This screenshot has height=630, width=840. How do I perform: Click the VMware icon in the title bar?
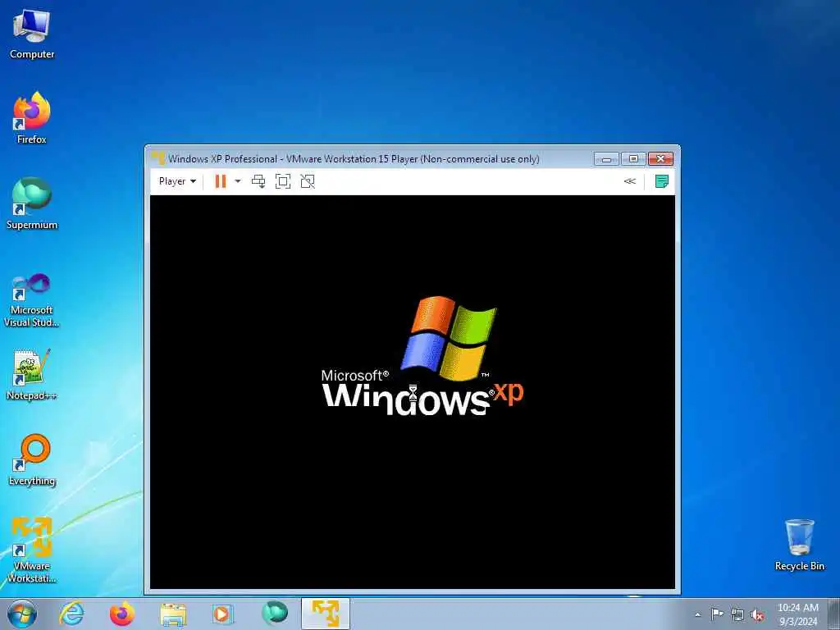coord(158,158)
